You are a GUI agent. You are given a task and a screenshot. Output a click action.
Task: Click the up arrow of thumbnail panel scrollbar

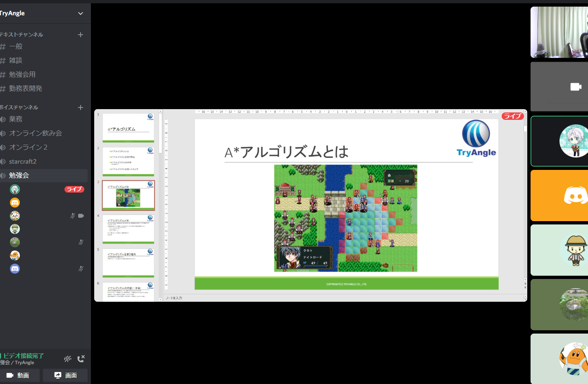tap(160, 112)
